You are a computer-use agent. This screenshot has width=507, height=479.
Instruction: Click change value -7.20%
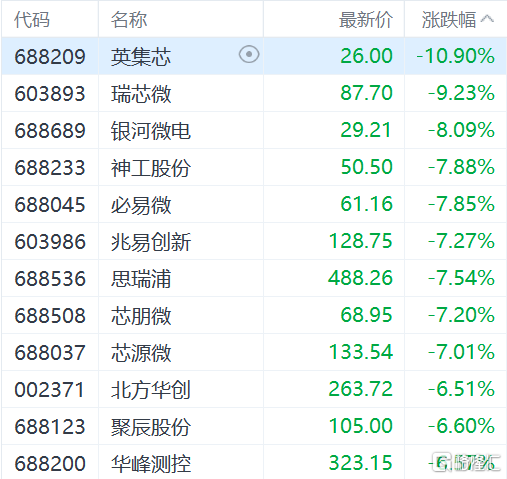tap(461, 315)
